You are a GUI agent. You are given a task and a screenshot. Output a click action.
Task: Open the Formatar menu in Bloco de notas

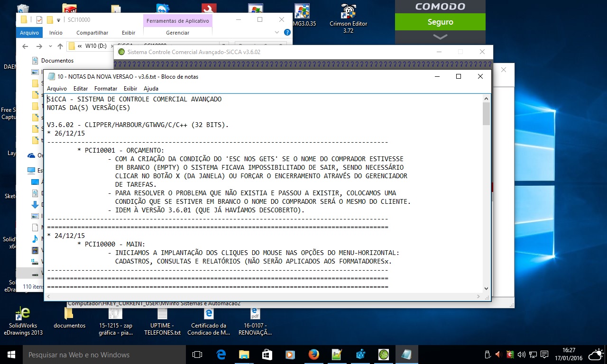[x=106, y=89]
